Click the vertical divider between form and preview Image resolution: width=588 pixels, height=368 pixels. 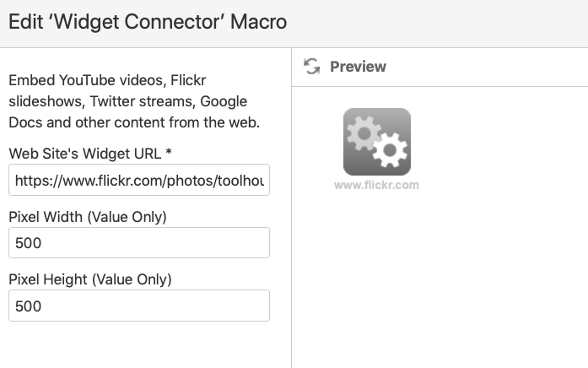coord(291,208)
